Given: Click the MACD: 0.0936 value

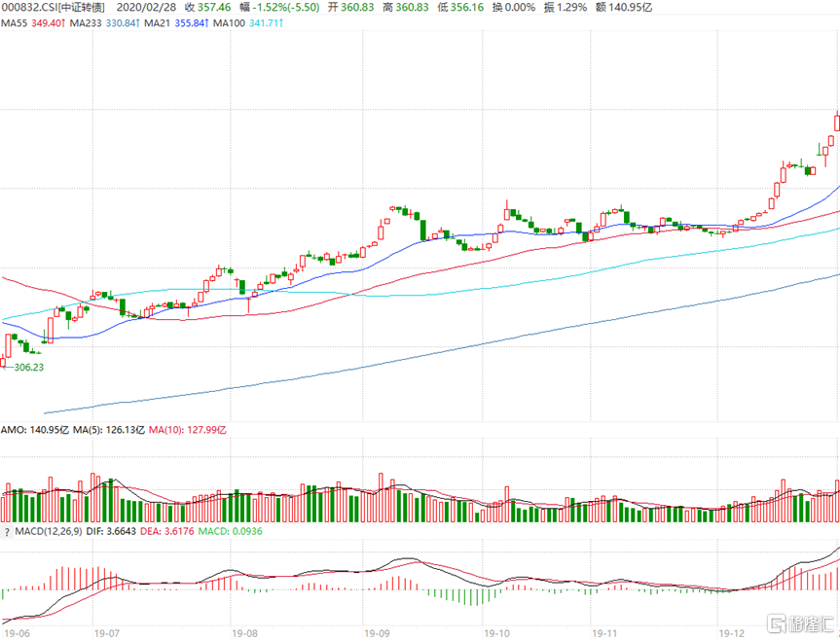Looking at the screenshot, I should click(x=231, y=531).
